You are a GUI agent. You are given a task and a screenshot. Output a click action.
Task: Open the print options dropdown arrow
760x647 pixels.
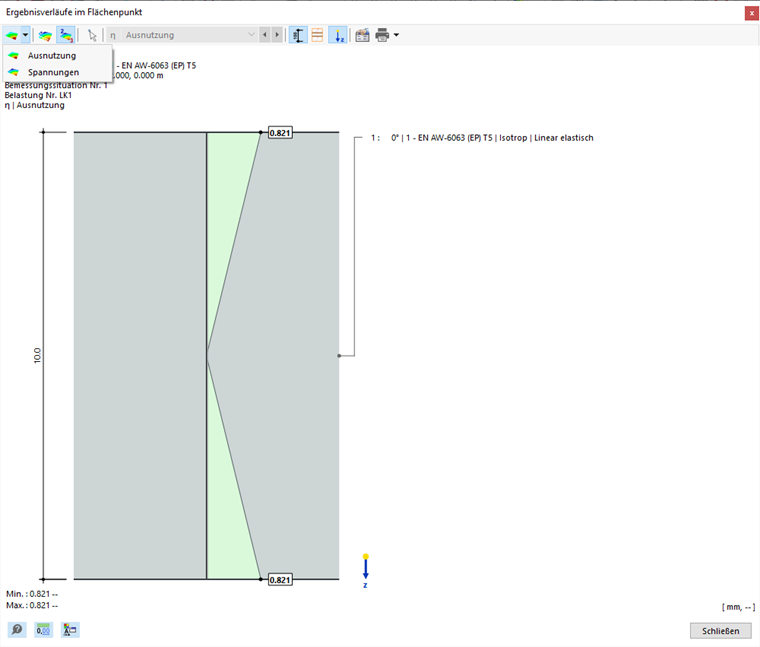pyautogui.click(x=396, y=35)
